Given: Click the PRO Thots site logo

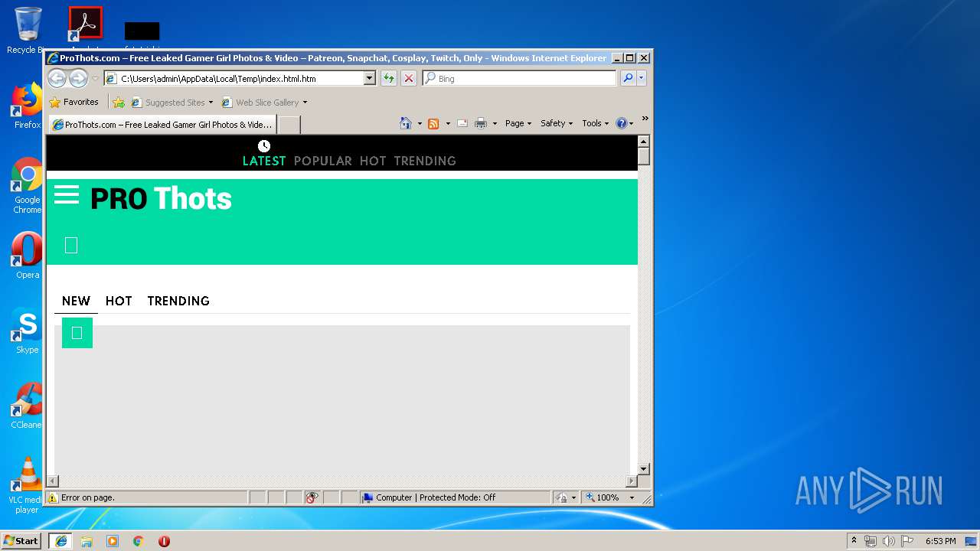Looking at the screenshot, I should click(x=161, y=199).
